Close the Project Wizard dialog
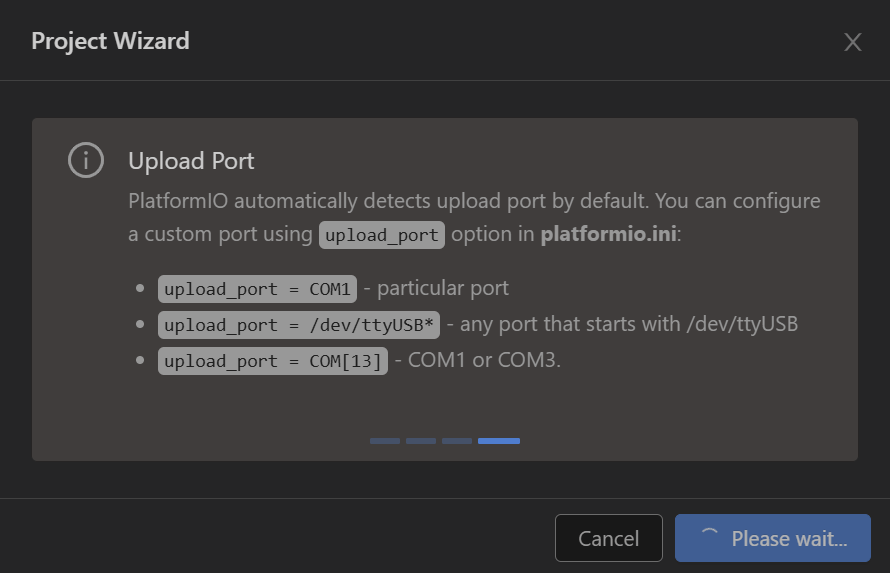The image size is (890, 573). click(x=853, y=42)
